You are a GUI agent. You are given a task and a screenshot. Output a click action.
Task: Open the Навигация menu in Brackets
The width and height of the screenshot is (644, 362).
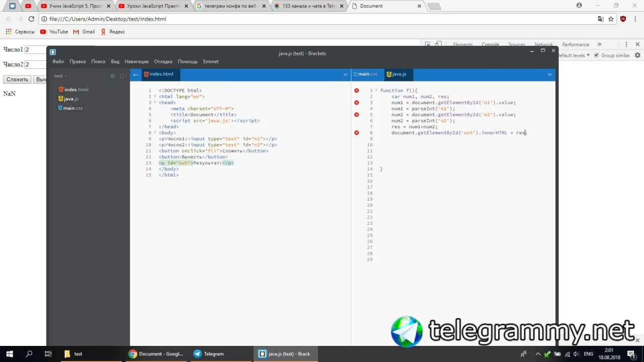[x=137, y=61]
